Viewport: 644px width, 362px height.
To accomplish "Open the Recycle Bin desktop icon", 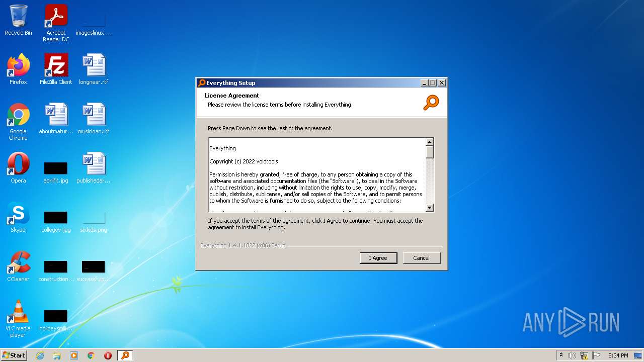I will pyautogui.click(x=18, y=21).
